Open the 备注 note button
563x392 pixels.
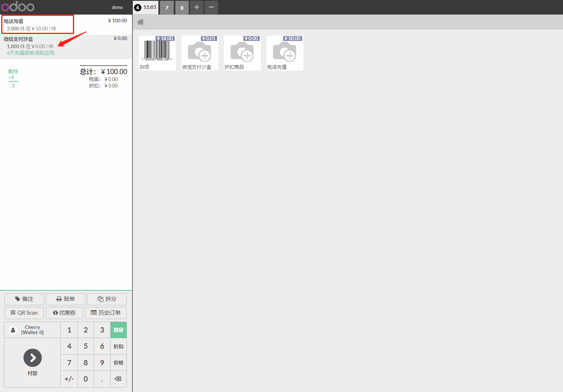tap(24, 299)
